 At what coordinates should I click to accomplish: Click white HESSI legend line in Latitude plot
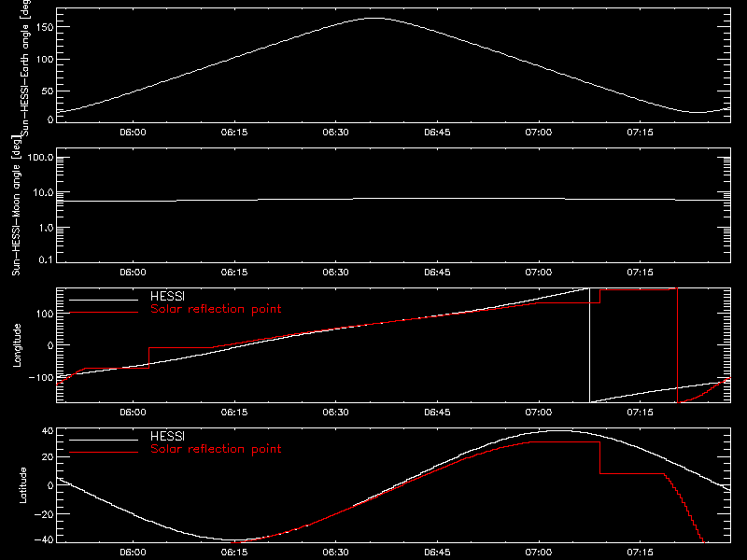(104, 440)
